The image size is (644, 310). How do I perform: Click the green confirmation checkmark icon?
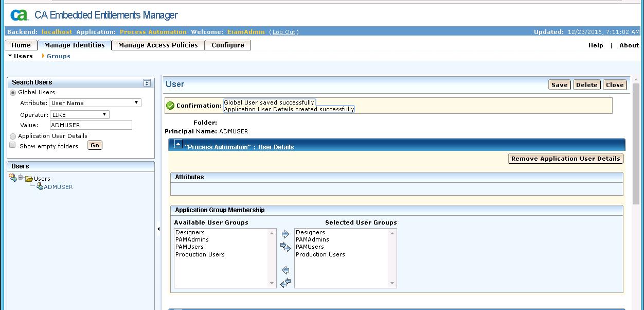click(170, 106)
